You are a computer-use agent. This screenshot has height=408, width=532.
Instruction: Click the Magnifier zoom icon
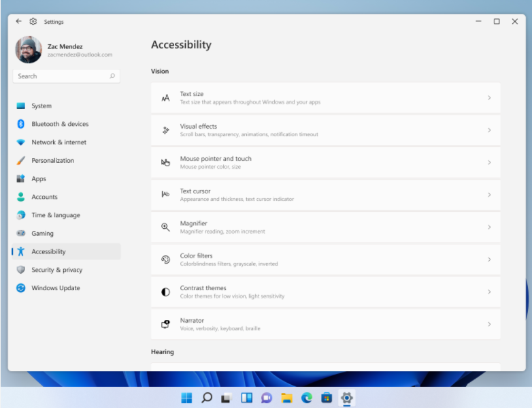(x=165, y=227)
